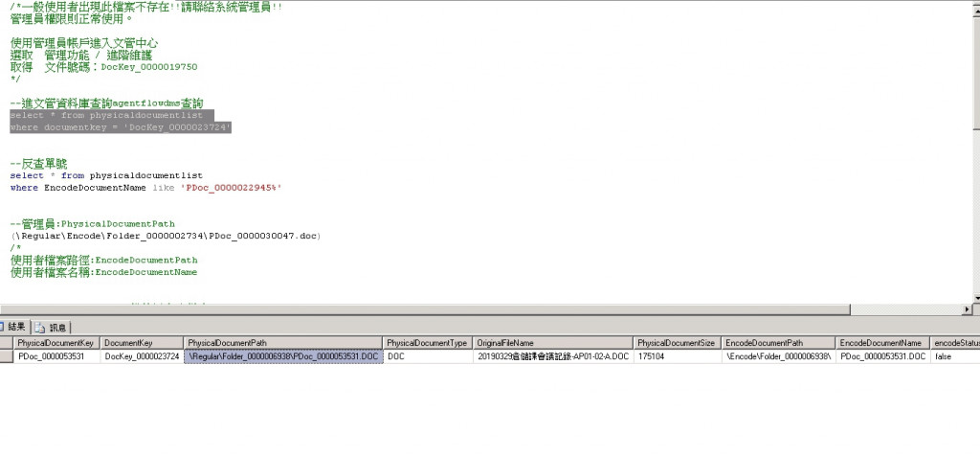
Task: Select the PhysicalDocumentKey column header
Action: (x=56, y=343)
